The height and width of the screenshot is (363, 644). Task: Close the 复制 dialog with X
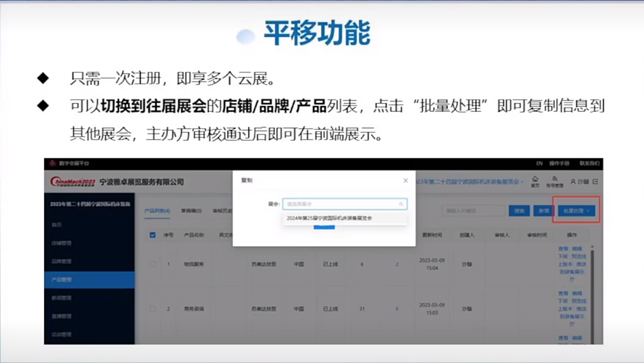click(x=406, y=181)
